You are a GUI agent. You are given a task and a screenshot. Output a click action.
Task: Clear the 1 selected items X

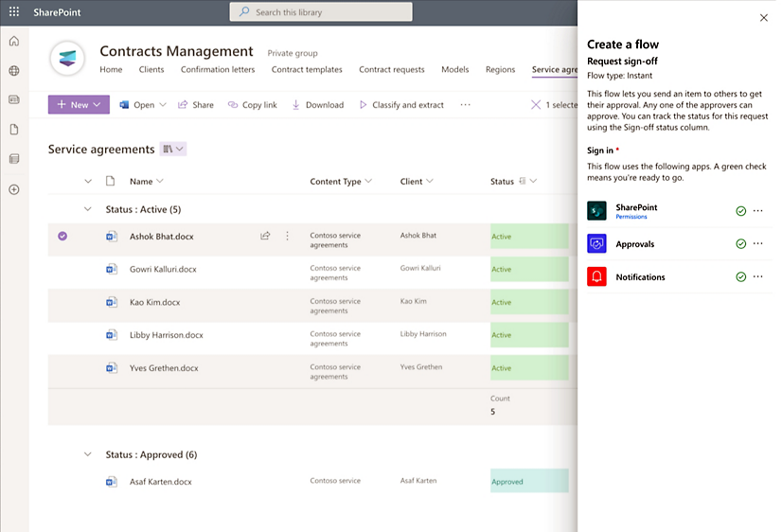click(x=536, y=105)
